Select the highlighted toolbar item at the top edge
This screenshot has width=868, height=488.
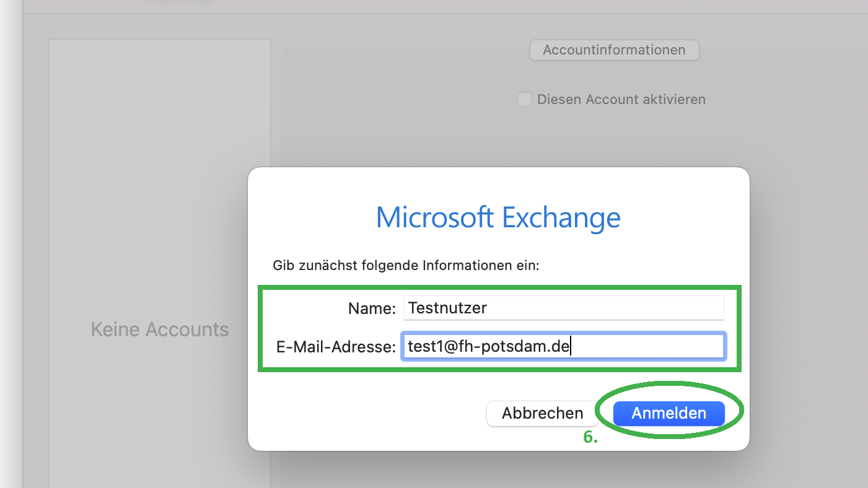coord(178,2)
